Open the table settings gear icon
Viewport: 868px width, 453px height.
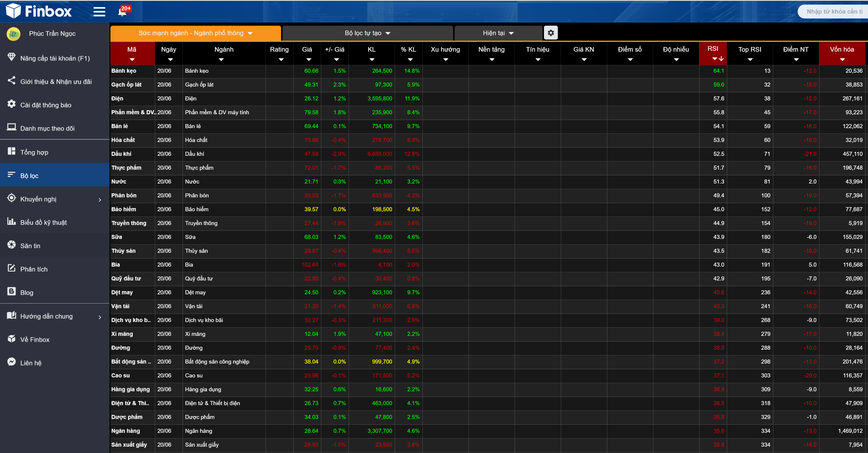pos(551,33)
